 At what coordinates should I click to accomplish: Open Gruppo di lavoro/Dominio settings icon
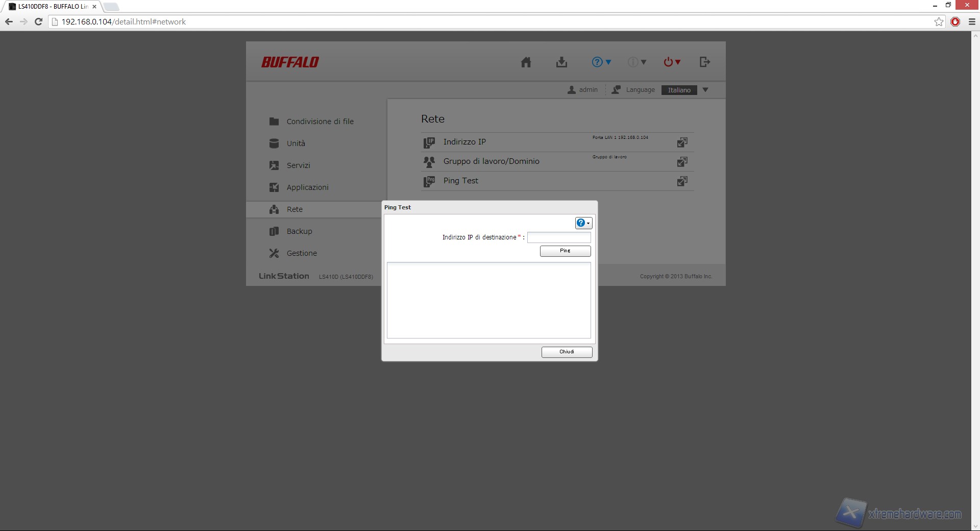[x=682, y=162]
